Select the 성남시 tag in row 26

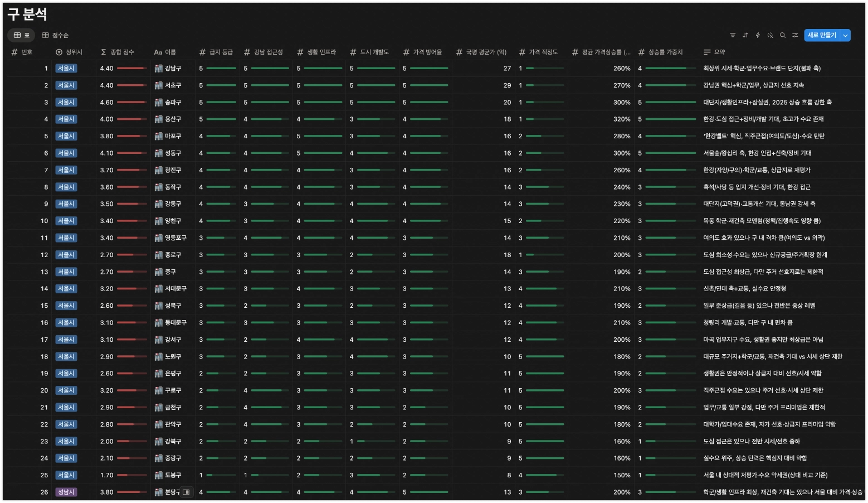[x=66, y=492]
